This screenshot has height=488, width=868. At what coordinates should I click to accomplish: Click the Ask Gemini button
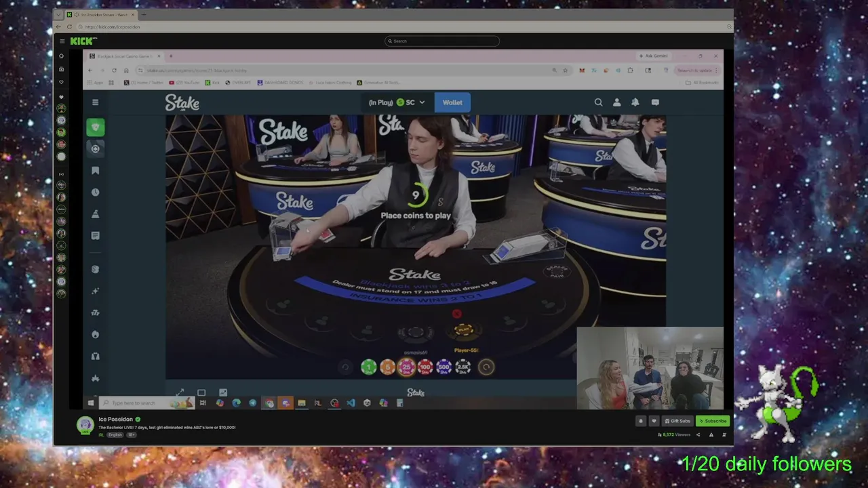(654, 56)
